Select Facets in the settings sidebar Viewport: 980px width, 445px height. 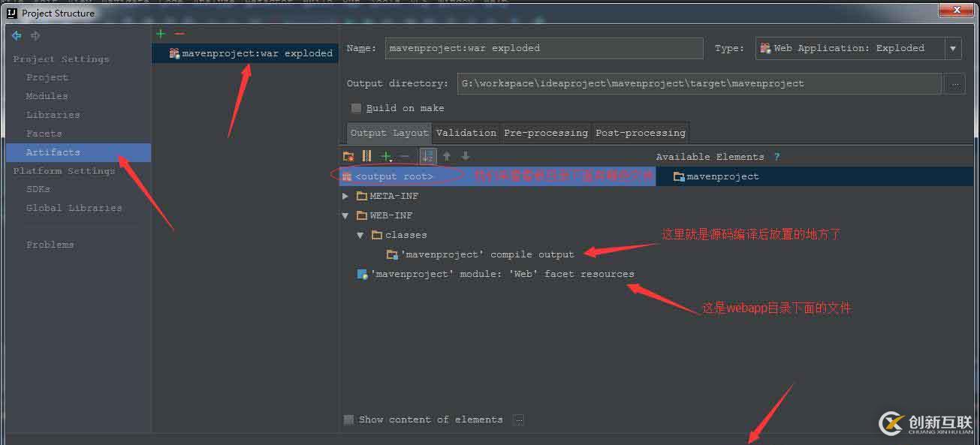(x=44, y=134)
